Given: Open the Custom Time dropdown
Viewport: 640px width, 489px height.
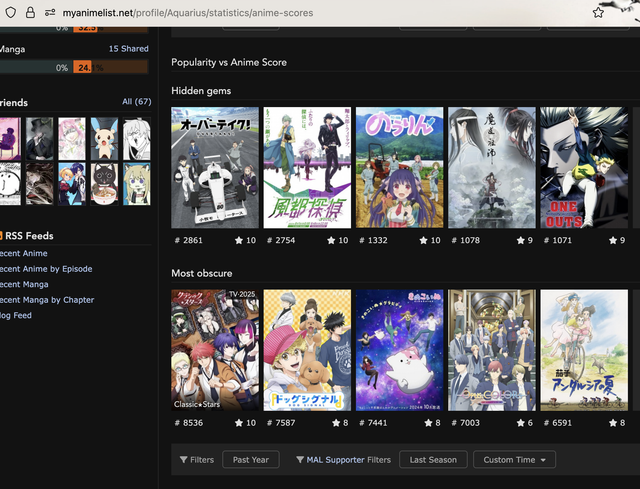Looking at the screenshot, I should click(514, 460).
